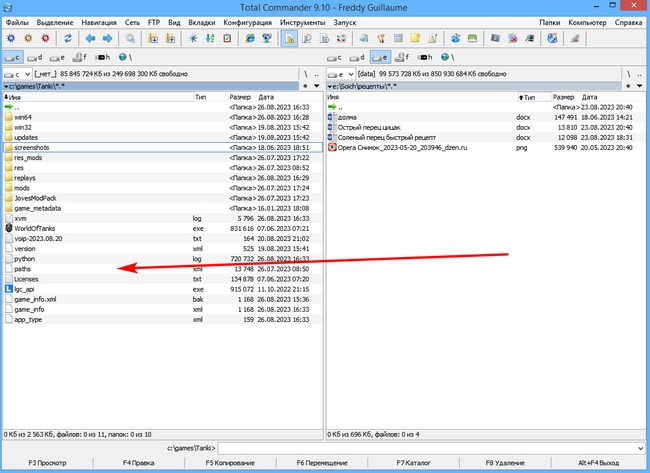This screenshot has height=473, width=650.
Task: Open the left panel drive dropdown showing c
Action: pos(17,74)
